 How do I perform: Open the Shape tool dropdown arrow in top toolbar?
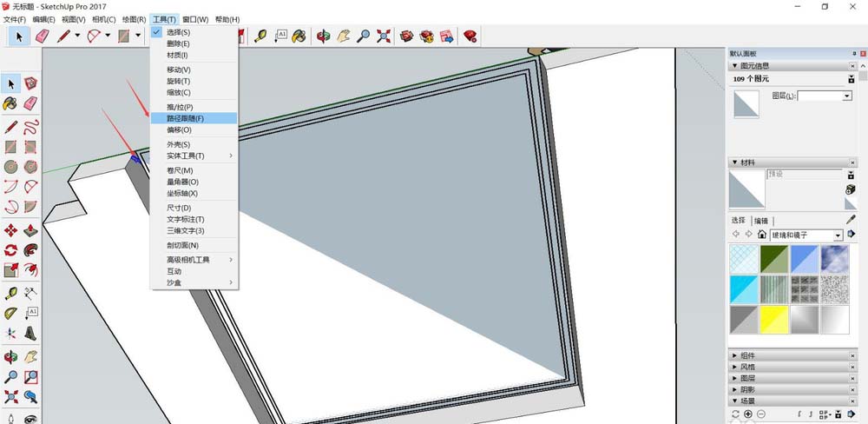coord(137,36)
